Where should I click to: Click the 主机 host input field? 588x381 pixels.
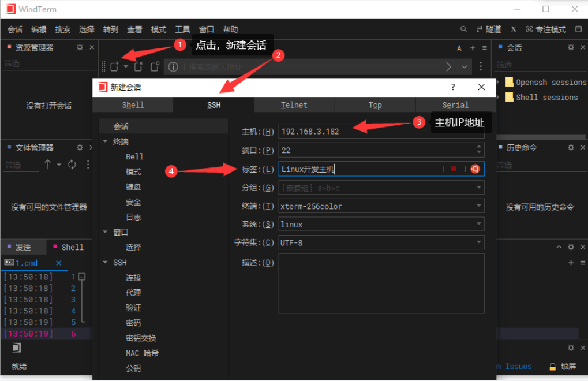(x=381, y=131)
